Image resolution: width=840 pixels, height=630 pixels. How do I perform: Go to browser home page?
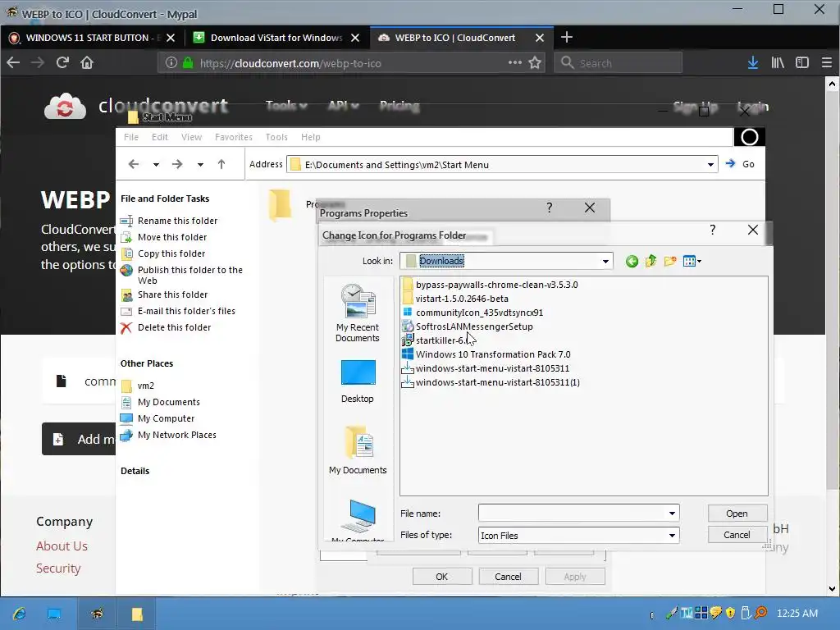87,62
